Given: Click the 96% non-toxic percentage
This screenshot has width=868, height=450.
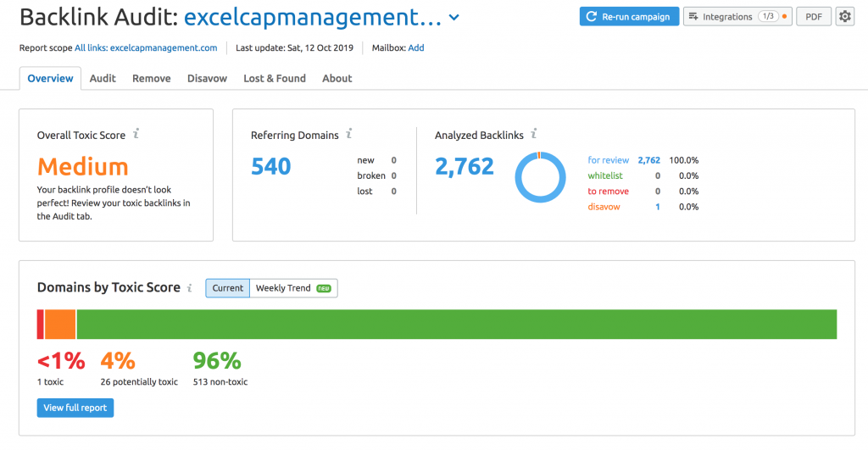Looking at the screenshot, I should point(217,361).
